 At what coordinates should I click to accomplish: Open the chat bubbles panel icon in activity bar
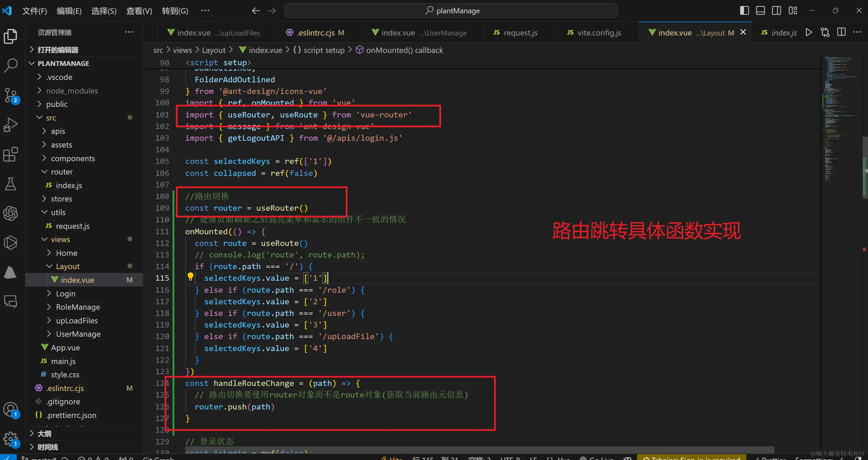tap(11, 302)
